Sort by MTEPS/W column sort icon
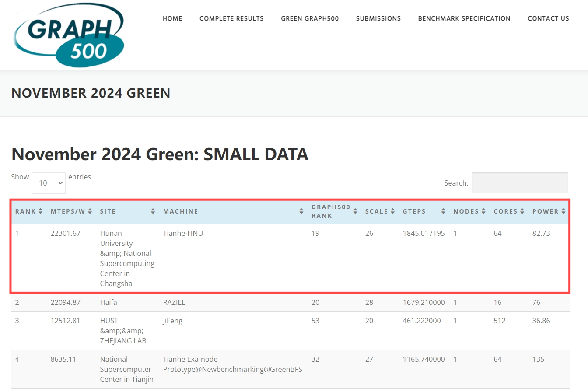The width and height of the screenshot is (588, 392). tap(90, 211)
